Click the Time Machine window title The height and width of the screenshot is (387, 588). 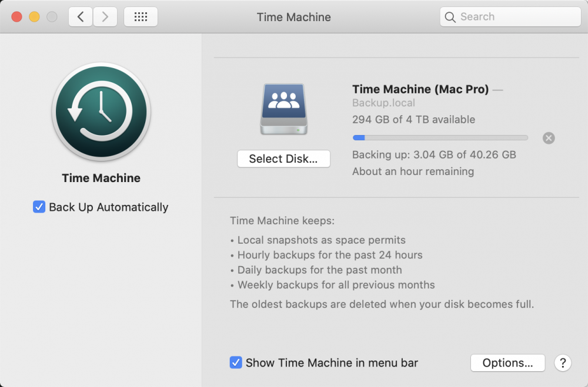(x=293, y=17)
